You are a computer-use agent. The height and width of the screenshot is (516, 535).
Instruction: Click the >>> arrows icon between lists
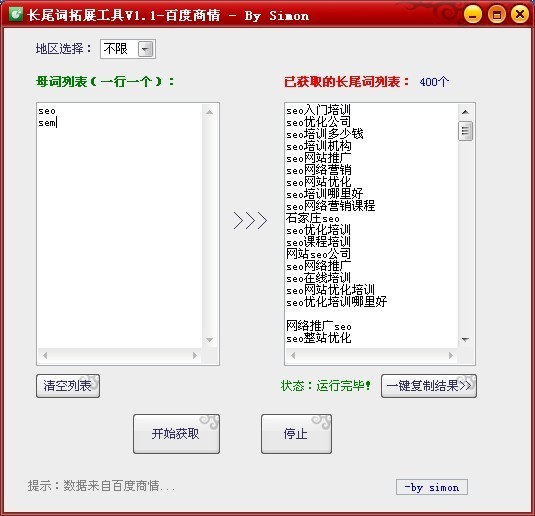tap(250, 220)
